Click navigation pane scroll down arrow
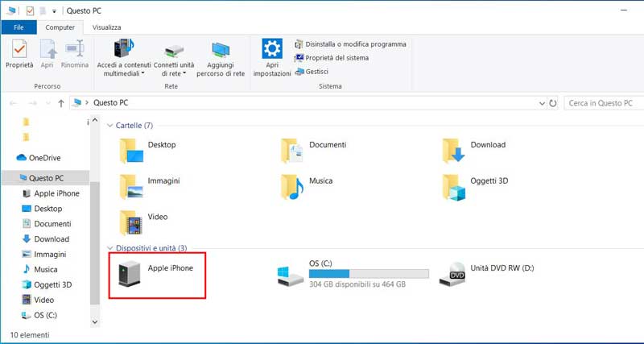This screenshot has height=344, width=644. click(95, 321)
